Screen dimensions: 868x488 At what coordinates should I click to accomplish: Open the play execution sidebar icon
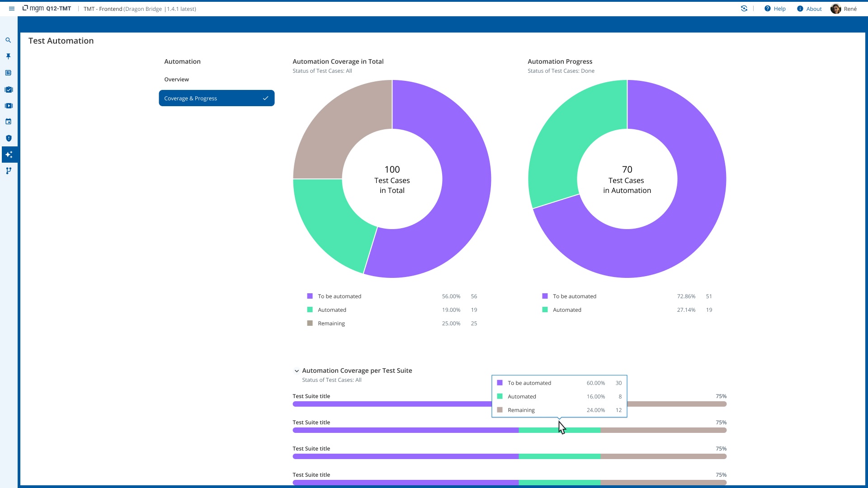[9, 106]
